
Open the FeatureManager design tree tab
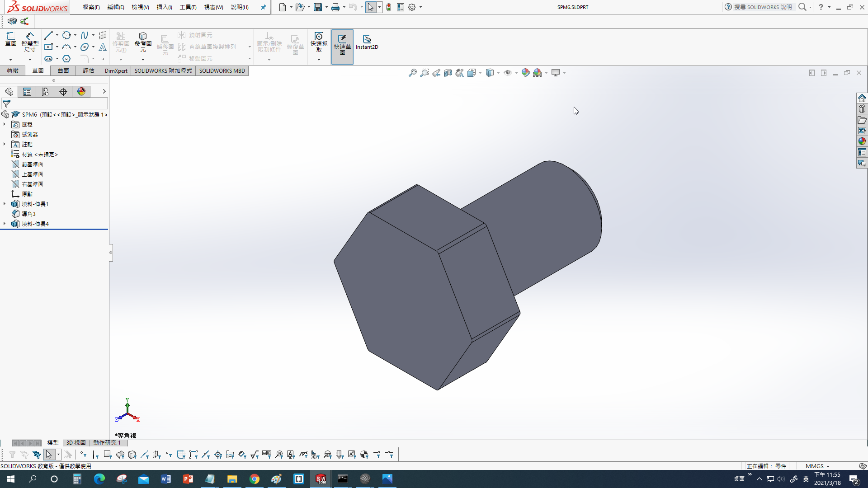point(9,92)
